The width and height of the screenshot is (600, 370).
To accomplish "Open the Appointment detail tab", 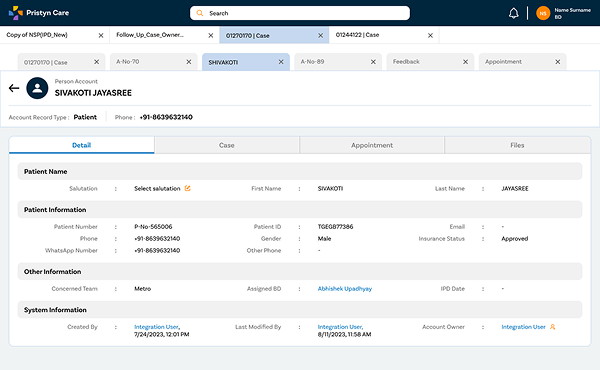I will click(x=372, y=145).
